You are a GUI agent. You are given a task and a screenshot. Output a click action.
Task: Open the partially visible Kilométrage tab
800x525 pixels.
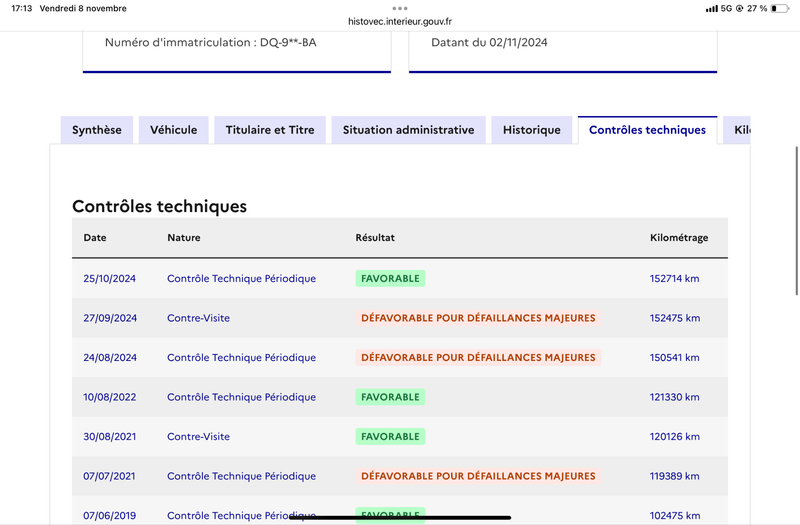(x=737, y=130)
